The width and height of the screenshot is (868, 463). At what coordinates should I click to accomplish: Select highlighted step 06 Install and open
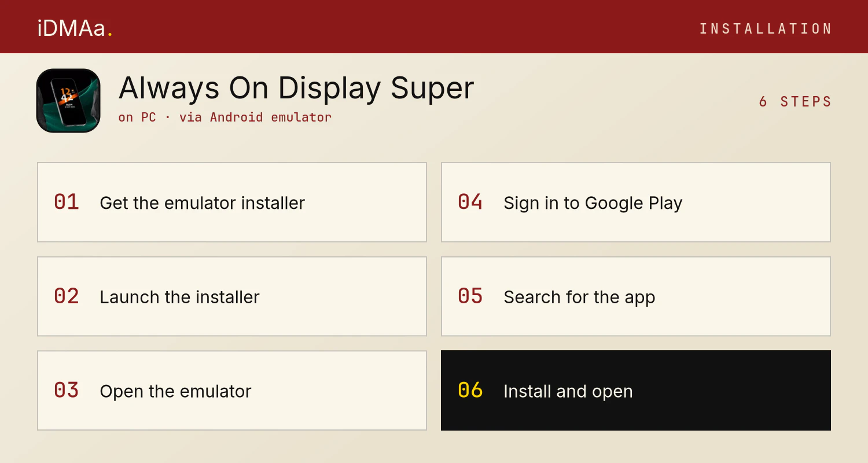coord(636,391)
